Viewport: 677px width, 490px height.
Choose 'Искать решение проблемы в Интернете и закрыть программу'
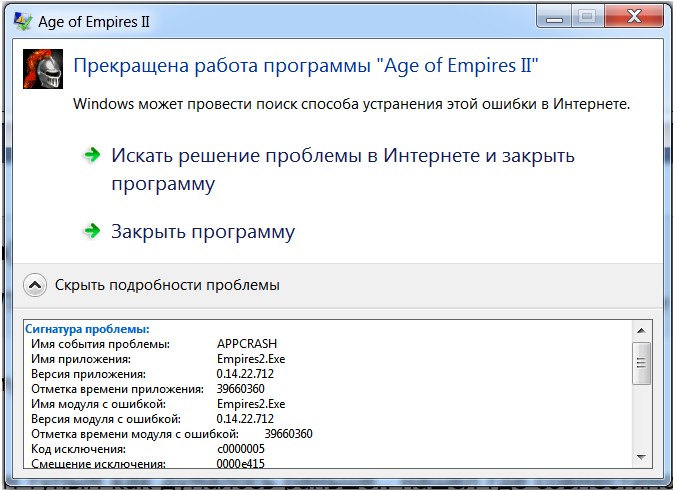(343, 169)
